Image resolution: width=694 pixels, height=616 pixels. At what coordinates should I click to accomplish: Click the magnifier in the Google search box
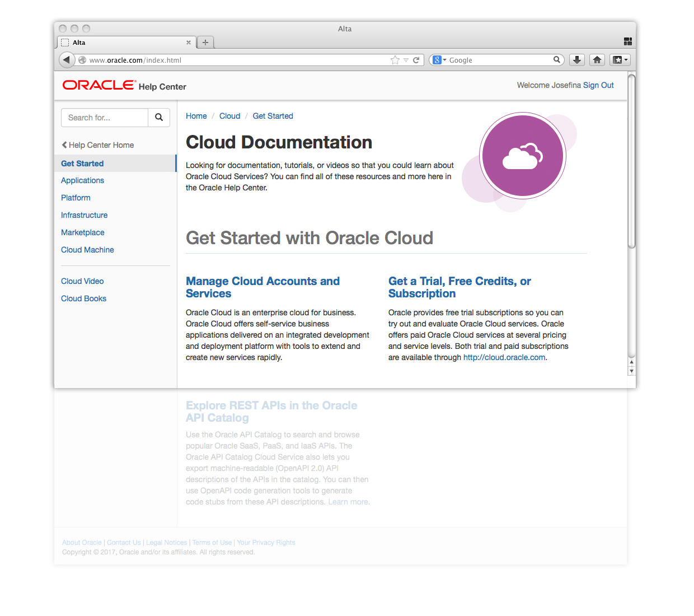pos(557,59)
